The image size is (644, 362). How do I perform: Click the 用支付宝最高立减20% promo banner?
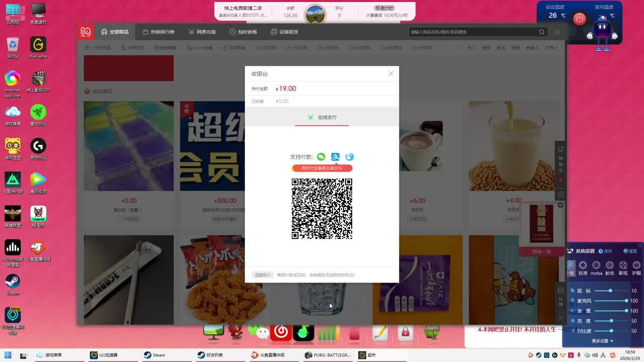click(322, 168)
